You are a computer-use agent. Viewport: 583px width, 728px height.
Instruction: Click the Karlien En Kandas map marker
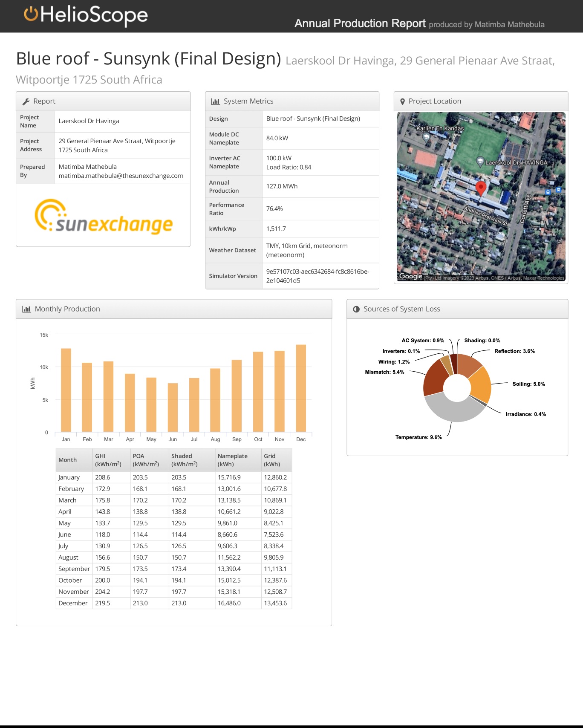[x=426, y=137]
